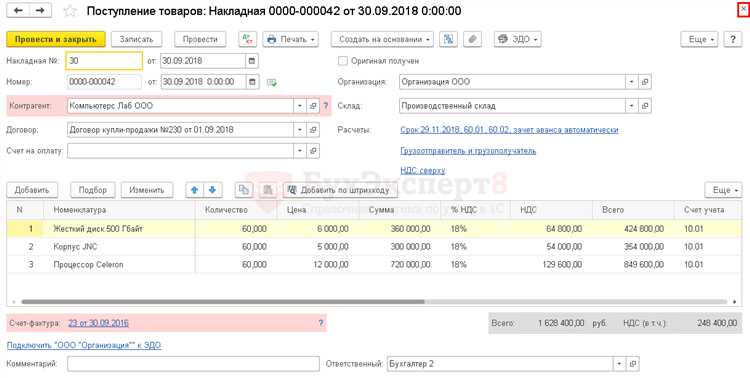Close the document window with X
This screenshot has height=378, width=750.
[x=743, y=9]
